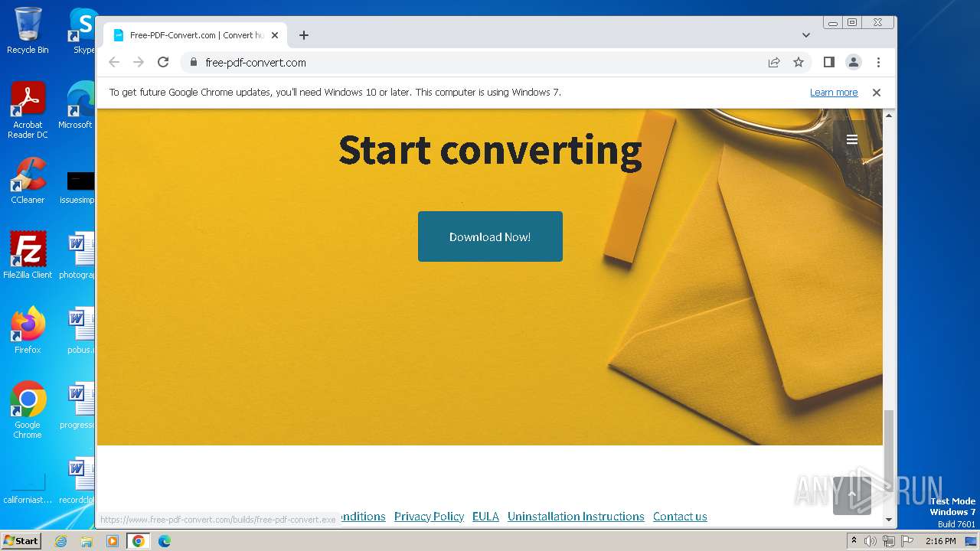
Task: Click the taskbar clock showing 2:16 PM
Action: click(940, 540)
